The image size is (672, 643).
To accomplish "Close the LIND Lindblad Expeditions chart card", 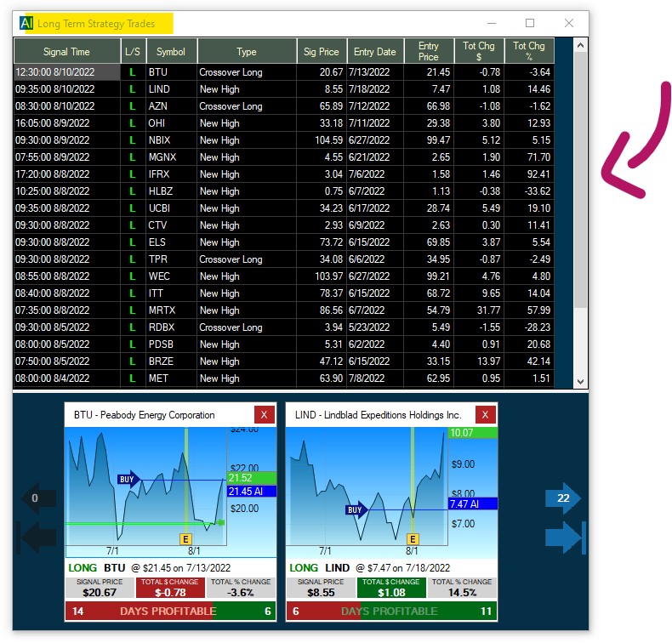I will pyautogui.click(x=485, y=415).
